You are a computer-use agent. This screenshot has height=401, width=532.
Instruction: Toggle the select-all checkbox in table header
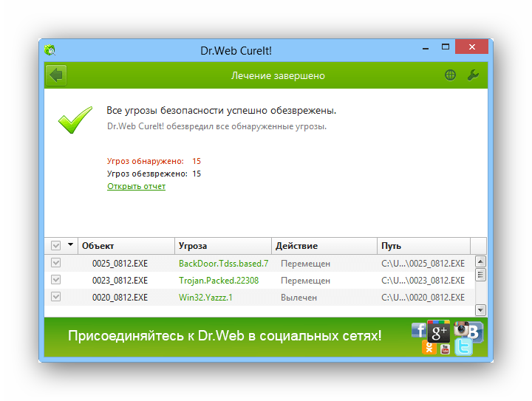[55, 245]
